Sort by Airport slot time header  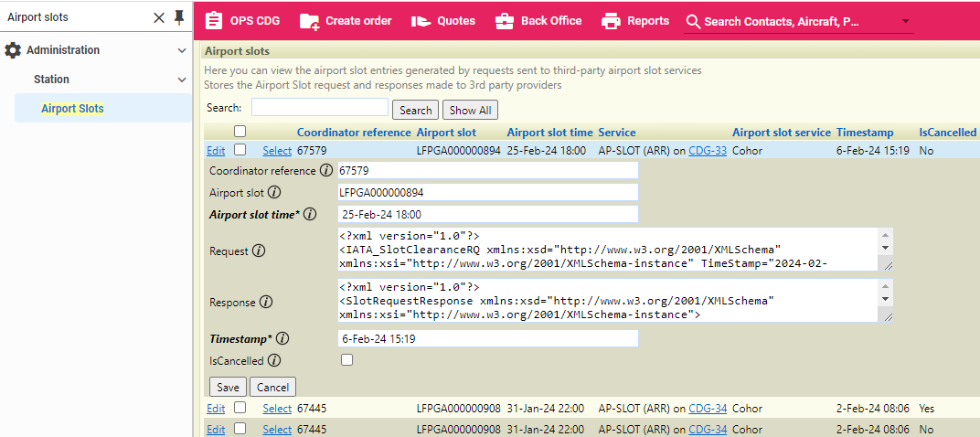(x=550, y=133)
